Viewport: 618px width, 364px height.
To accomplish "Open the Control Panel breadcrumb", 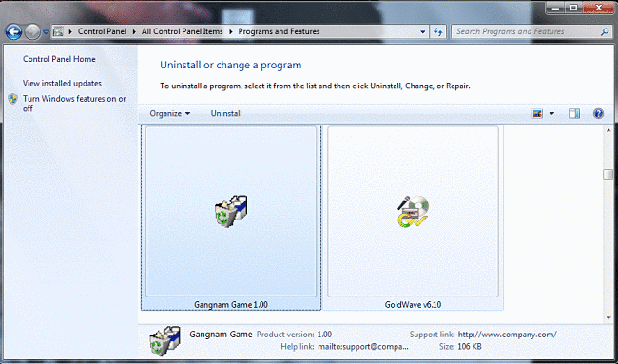I will 102,31.
